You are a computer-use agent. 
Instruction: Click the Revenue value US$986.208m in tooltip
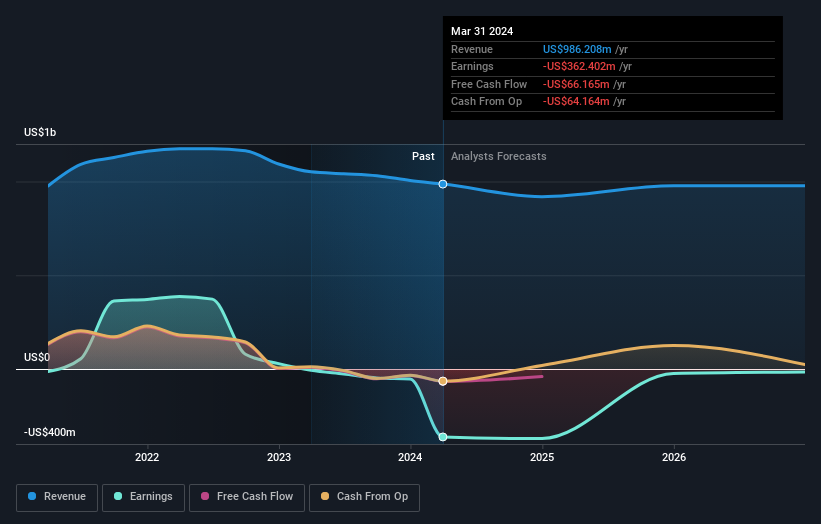click(577, 49)
